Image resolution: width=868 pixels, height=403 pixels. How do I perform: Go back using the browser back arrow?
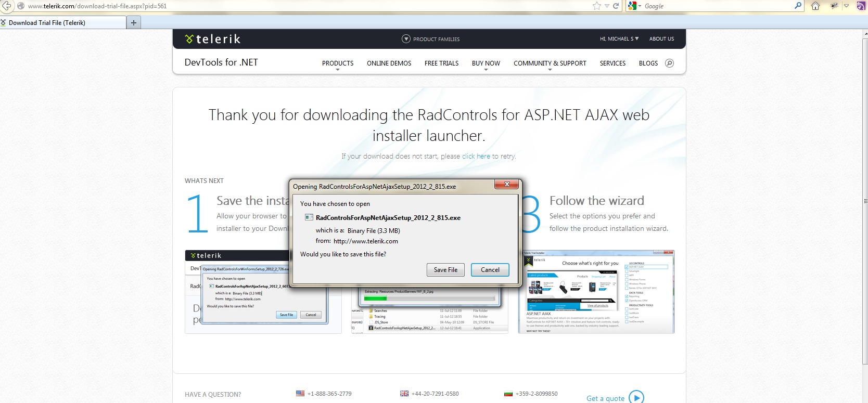pyautogui.click(x=6, y=6)
